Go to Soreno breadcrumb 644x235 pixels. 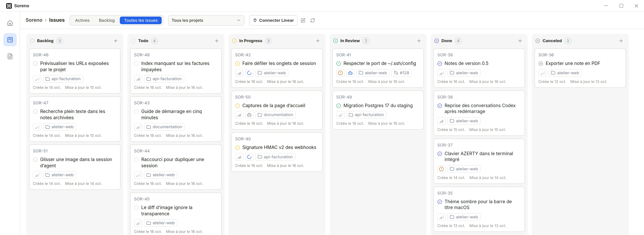[34, 20]
